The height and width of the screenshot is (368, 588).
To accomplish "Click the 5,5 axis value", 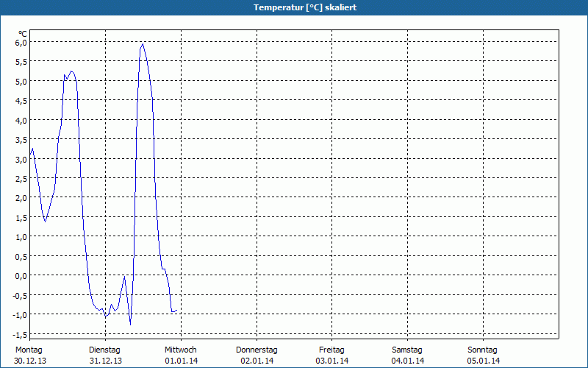I will tap(21, 62).
